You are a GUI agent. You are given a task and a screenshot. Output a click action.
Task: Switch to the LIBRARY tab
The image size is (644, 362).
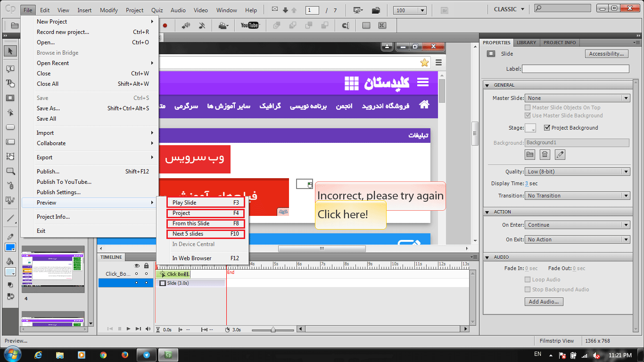coord(526,42)
